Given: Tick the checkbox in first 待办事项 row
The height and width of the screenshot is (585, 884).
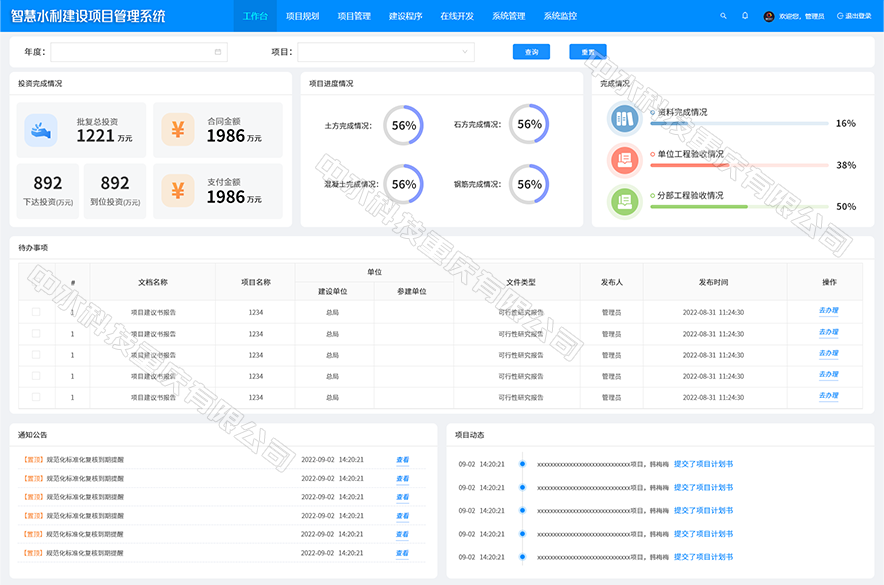Looking at the screenshot, I should 36,312.
